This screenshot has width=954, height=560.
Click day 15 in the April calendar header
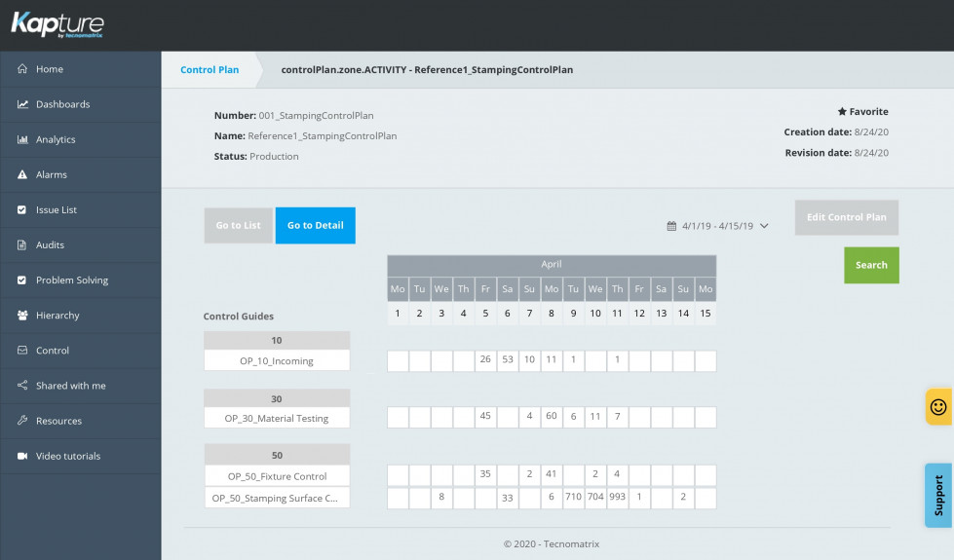click(706, 314)
